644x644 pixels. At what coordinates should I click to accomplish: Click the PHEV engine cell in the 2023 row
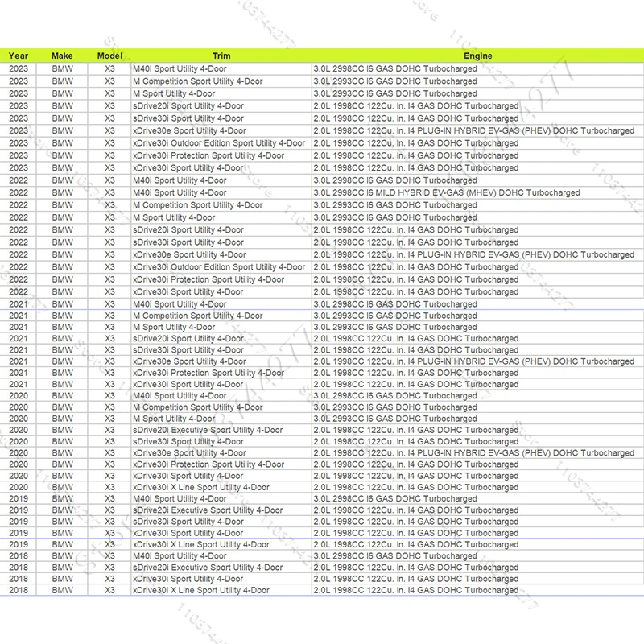pyautogui.click(x=477, y=131)
